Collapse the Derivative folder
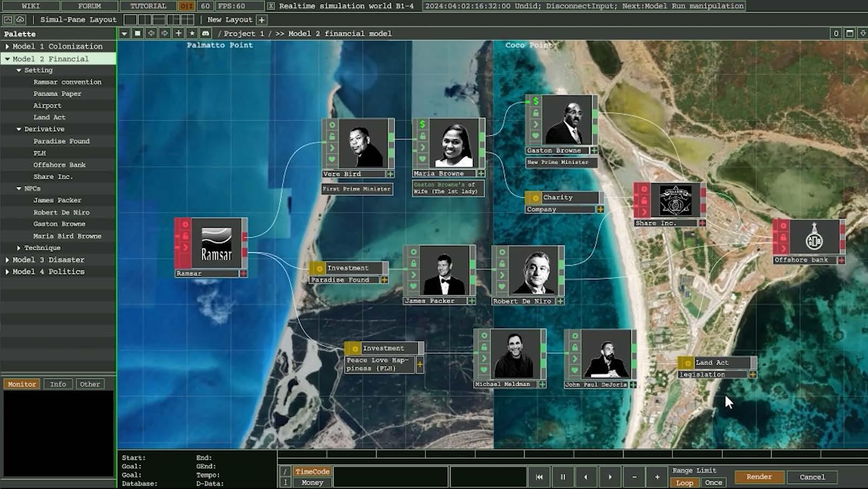The height and width of the screenshot is (489, 868). (x=19, y=129)
